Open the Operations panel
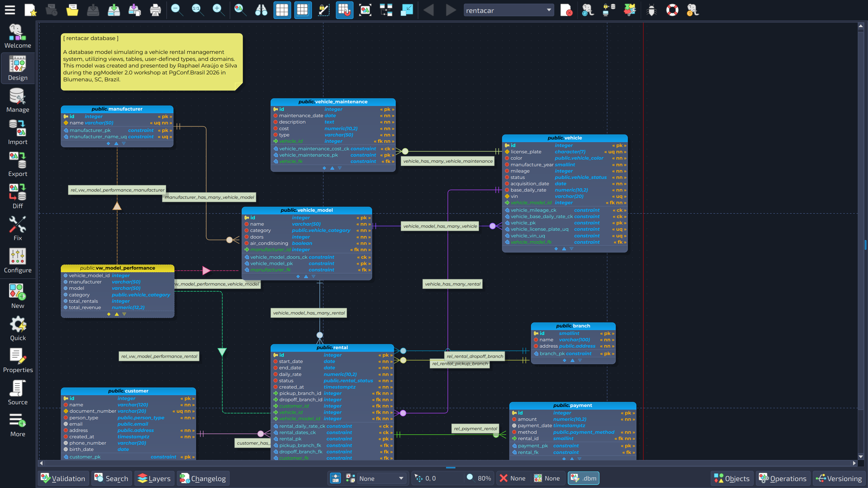The height and width of the screenshot is (488, 868). point(783,479)
